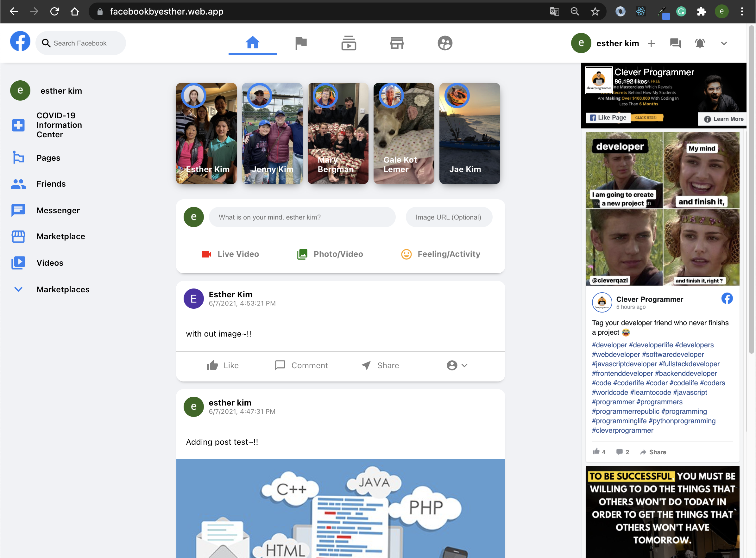
Task: Open Marketplace via the storefront icon
Action: 397,43
